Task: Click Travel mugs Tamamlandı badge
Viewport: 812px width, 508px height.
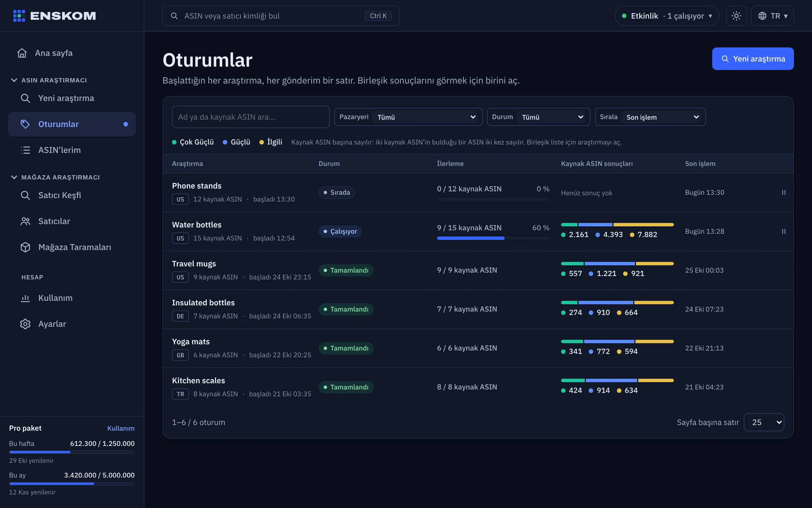Action: 346,270
